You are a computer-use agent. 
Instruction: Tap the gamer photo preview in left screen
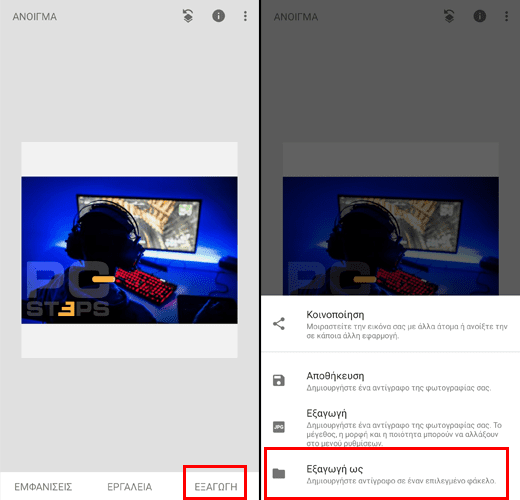pyautogui.click(x=130, y=250)
